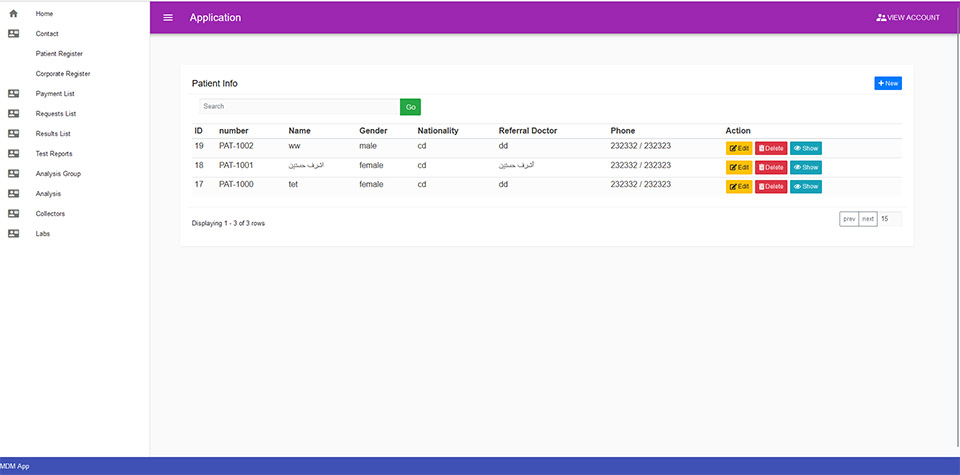Click the next pagination button

[x=868, y=219]
